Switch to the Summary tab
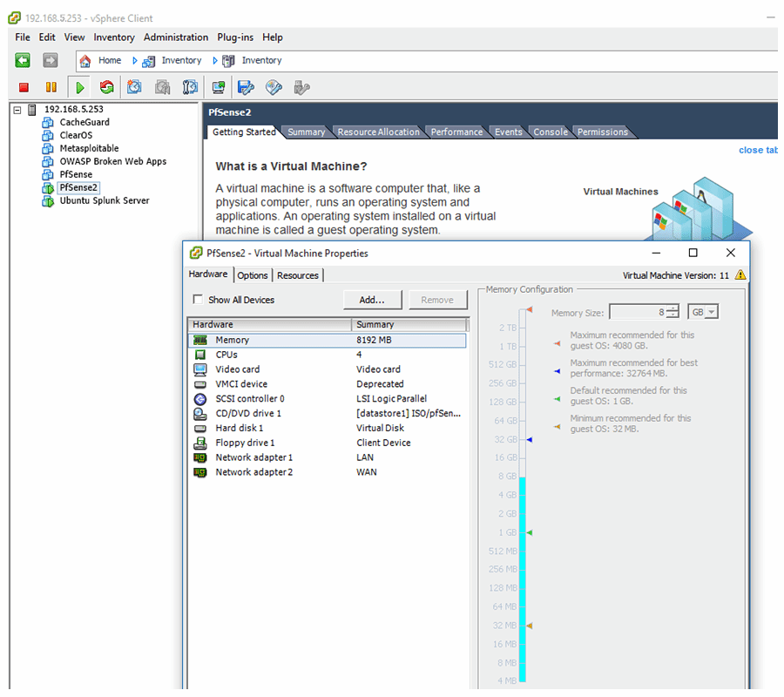Screen dimensions: 784x697 (306, 132)
